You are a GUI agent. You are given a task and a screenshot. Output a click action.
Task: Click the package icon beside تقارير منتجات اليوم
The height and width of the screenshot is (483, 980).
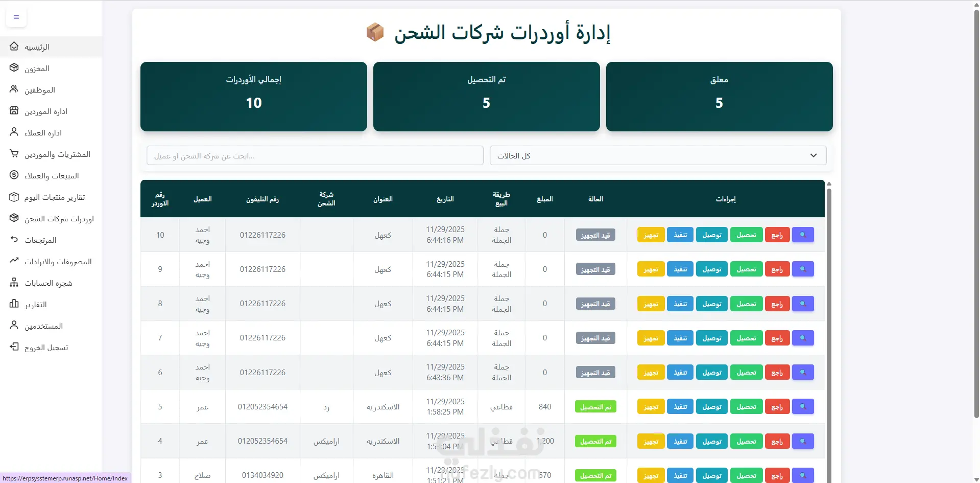coord(14,197)
